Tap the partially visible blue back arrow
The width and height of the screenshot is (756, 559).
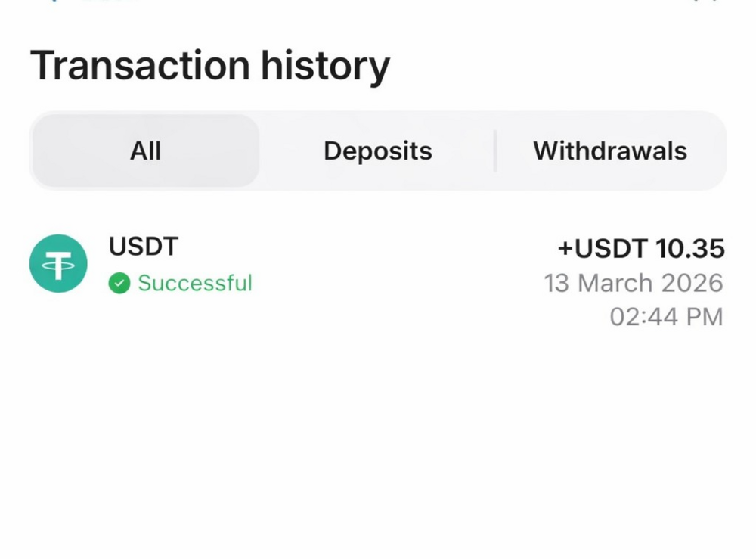coord(53,2)
